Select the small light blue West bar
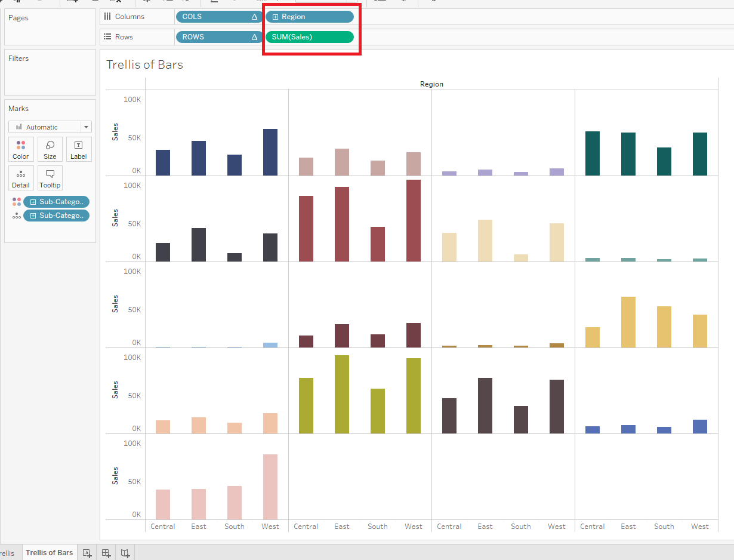The height and width of the screenshot is (560, 734). (x=270, y=345)
